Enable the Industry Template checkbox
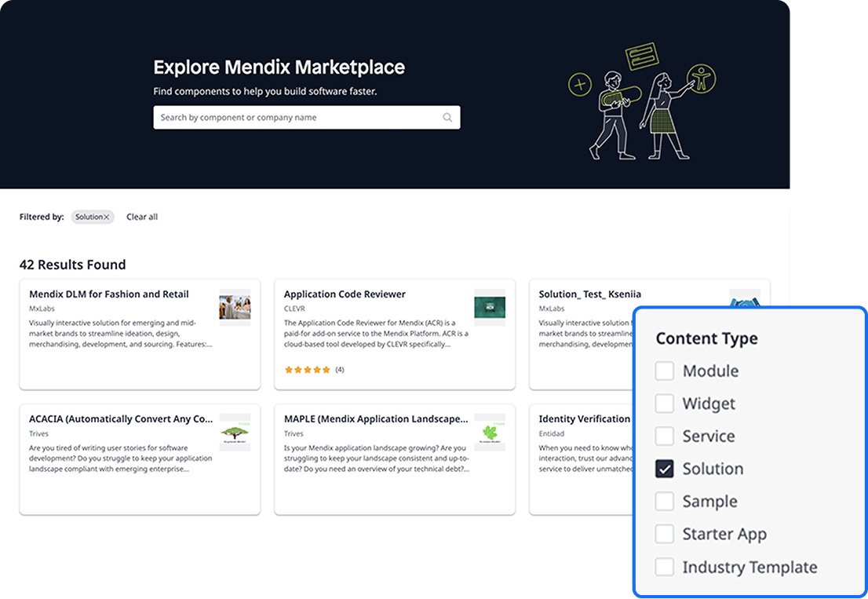 [665, 568]
